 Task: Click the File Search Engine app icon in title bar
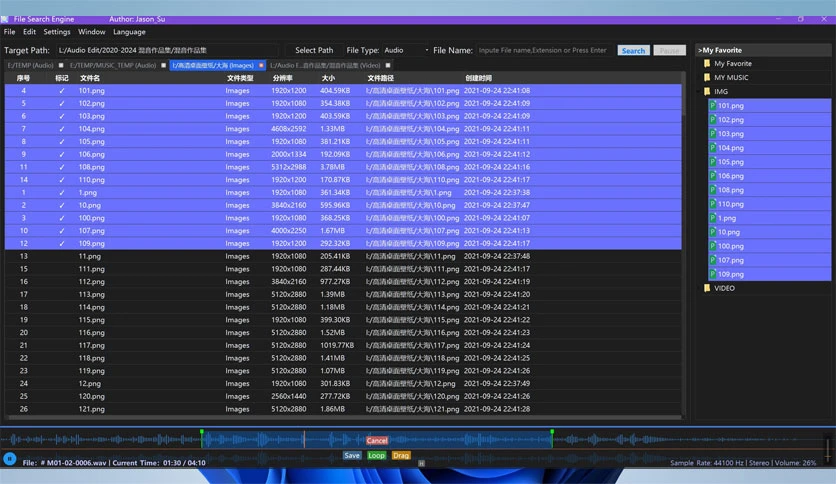(5, 19)
